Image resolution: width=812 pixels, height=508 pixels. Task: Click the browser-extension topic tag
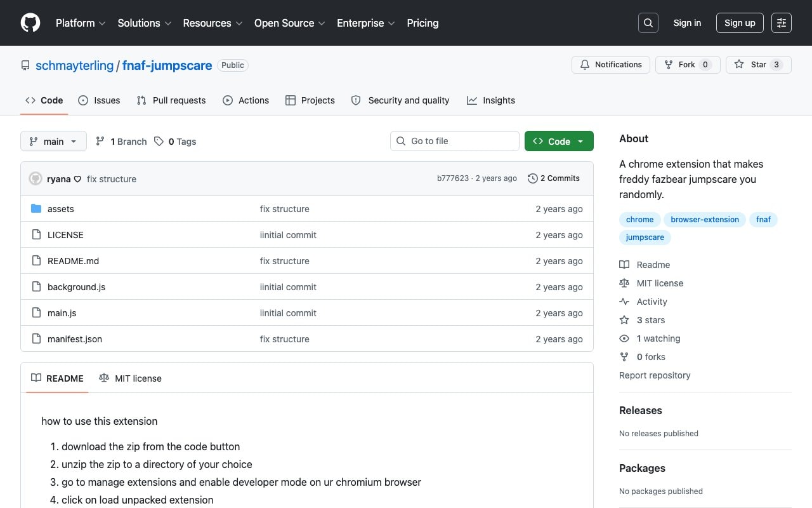[x=705, y=220]
